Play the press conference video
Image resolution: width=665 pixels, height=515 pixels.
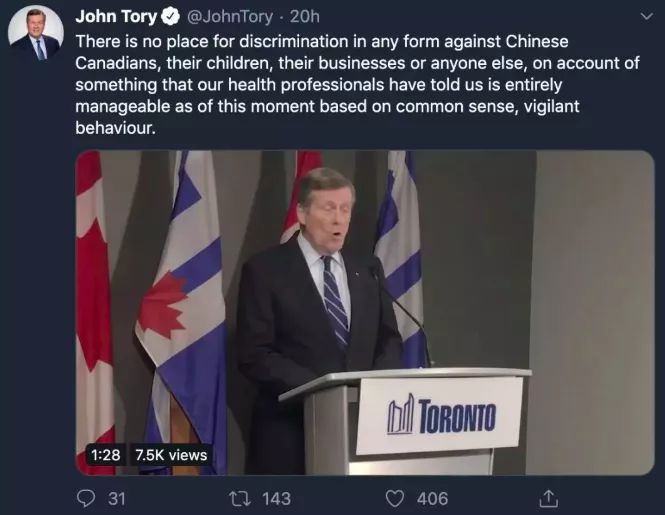click(365, 312)
